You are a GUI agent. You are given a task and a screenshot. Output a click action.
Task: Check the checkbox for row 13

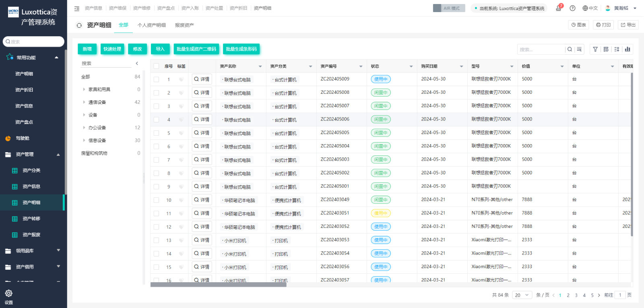point(156,240)
